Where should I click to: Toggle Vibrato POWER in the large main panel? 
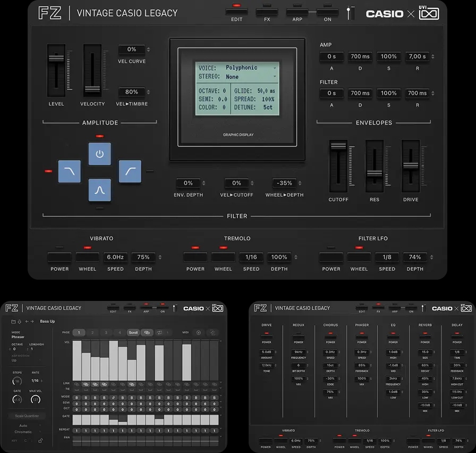pos(59,257)
